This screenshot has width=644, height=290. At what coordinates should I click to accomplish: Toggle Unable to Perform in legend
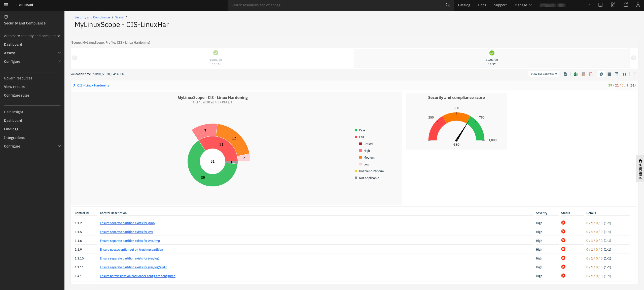coord(369,171)
